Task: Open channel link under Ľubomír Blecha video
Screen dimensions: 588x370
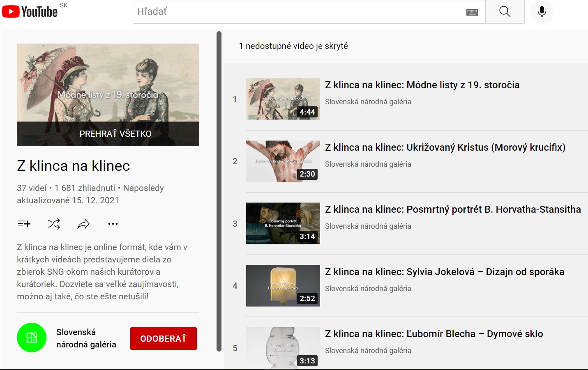Action: click(x=368, y=351)
